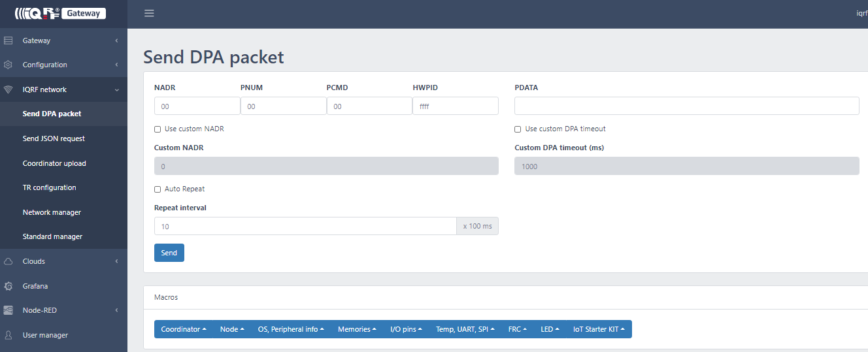Click the Custom DPA timeout field
This screenshot has width=868, height=352.
687,166
